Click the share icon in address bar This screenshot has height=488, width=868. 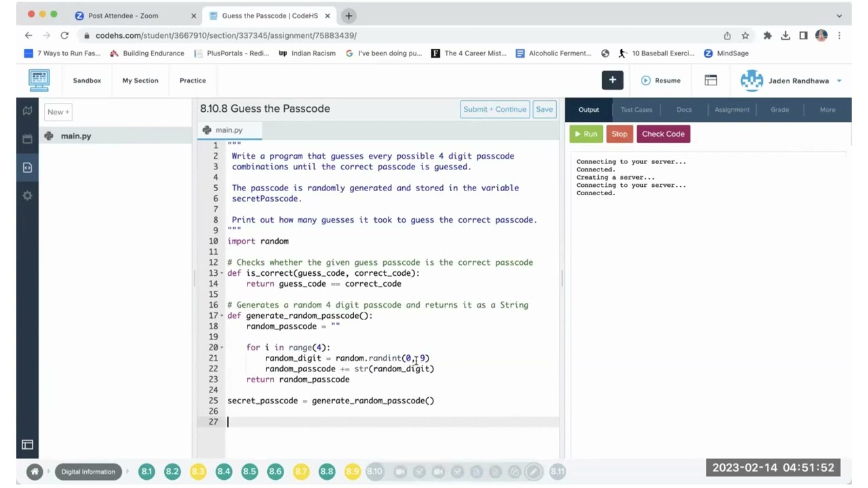click(727, 35)
